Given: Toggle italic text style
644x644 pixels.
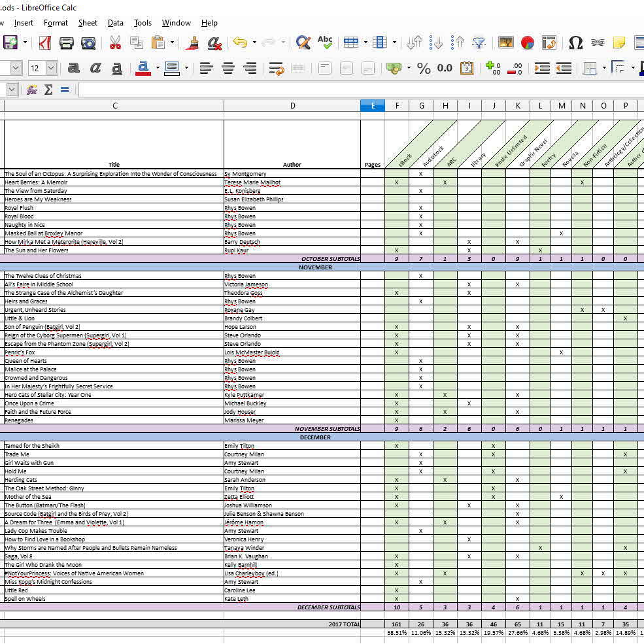Looking at the screenshot, I should (x=95, y=68).
